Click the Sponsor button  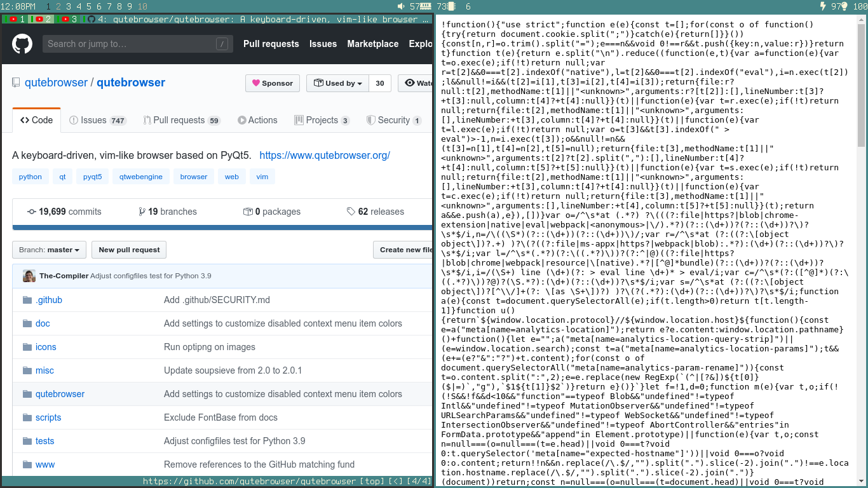point(273,83)
